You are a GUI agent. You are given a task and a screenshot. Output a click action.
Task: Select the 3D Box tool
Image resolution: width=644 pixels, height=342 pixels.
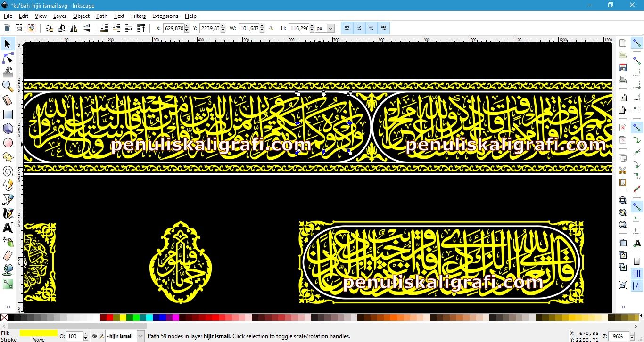coord(8,129)
